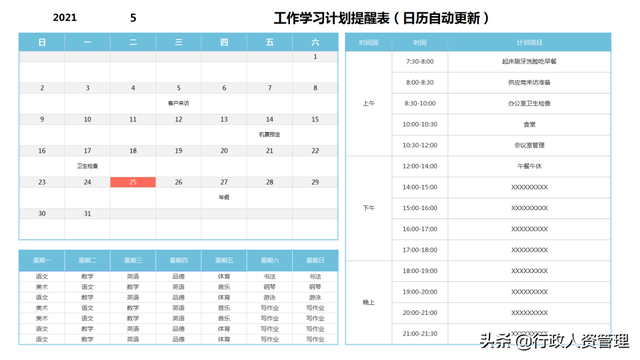
Task: Select plan item 会议室管理
Action: 529,145
